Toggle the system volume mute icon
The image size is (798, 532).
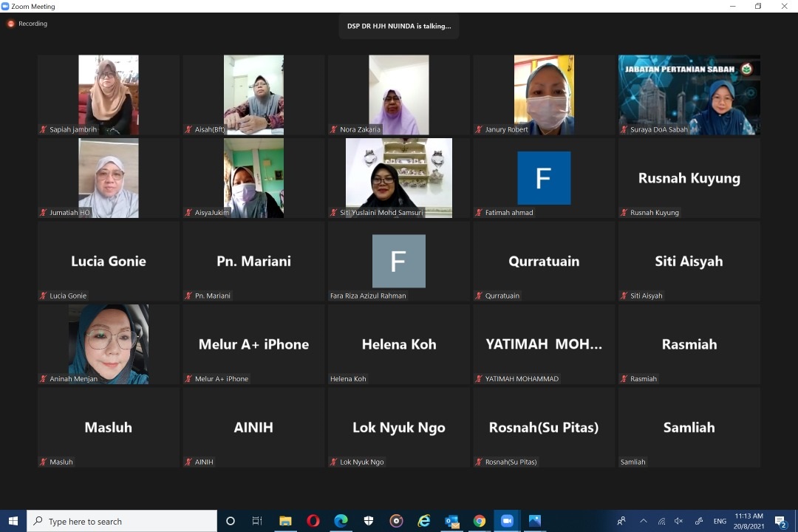pos(679,521)
